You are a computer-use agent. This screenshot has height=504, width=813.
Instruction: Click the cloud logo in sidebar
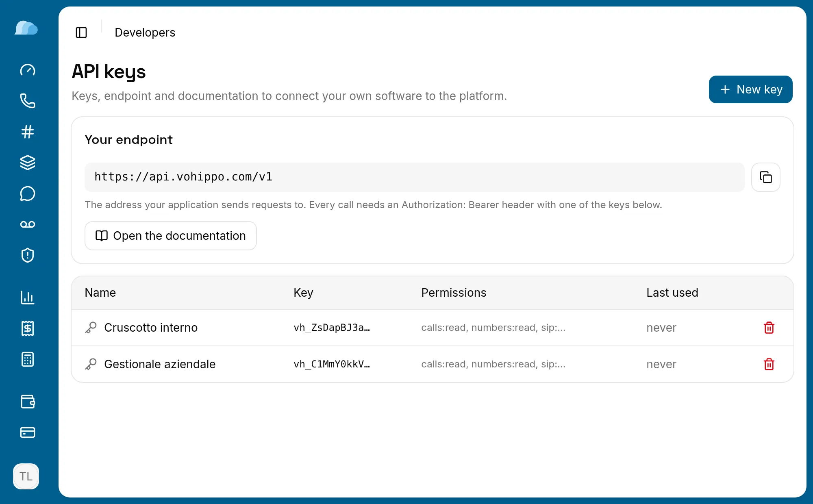(26, 28)
